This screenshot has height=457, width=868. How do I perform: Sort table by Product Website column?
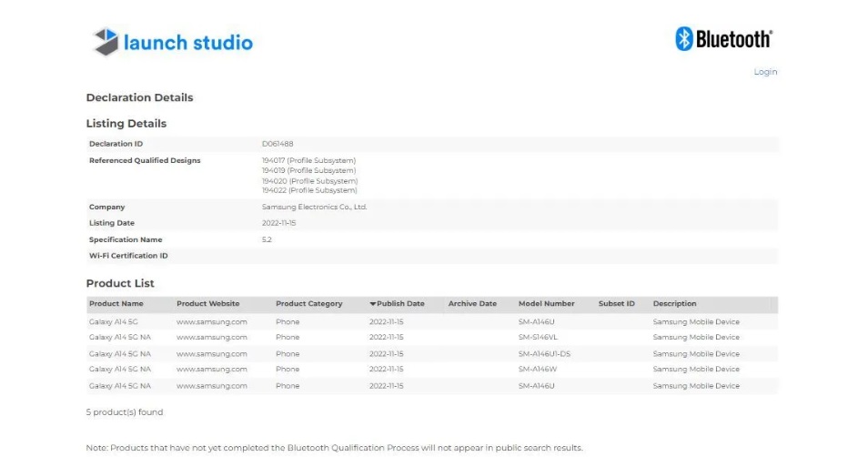(208, 303)
